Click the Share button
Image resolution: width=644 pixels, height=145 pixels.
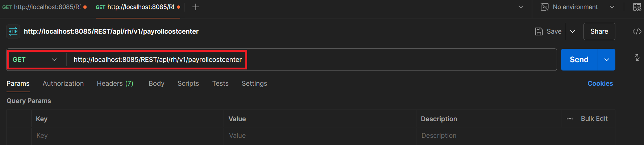click(x=599, y=31)
